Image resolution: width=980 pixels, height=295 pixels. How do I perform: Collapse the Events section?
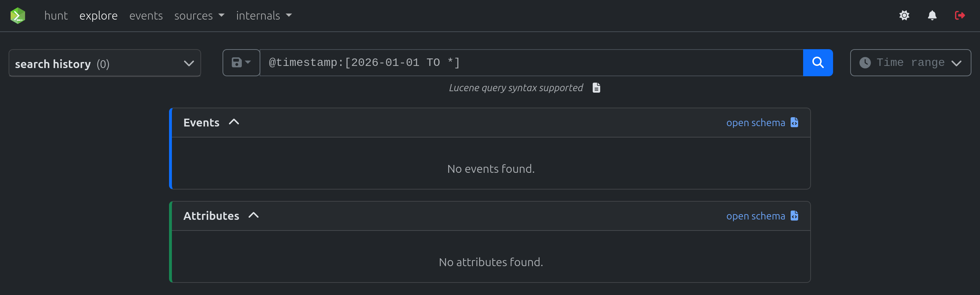[x=234, y=122]
